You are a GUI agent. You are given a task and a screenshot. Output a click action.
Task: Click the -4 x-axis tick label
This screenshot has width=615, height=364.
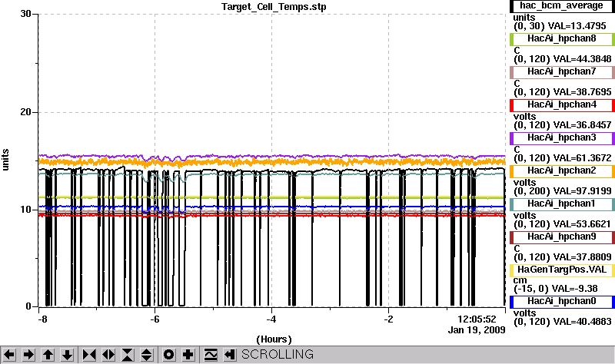click(x=271, y=319)
